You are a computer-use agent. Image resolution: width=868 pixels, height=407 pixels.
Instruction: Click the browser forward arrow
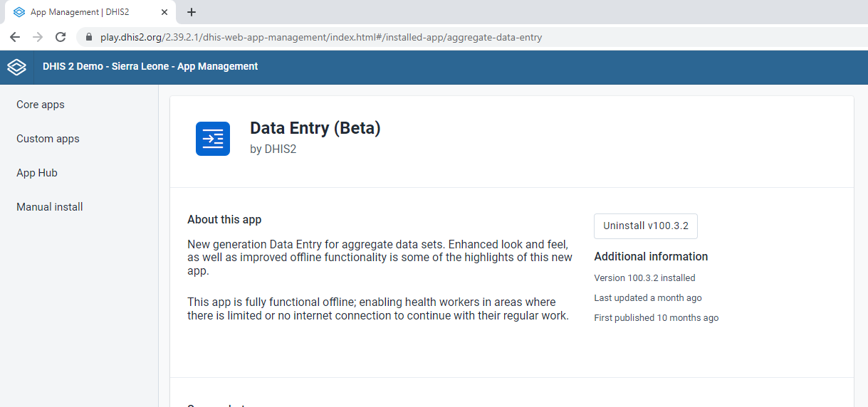click(38, 37)
